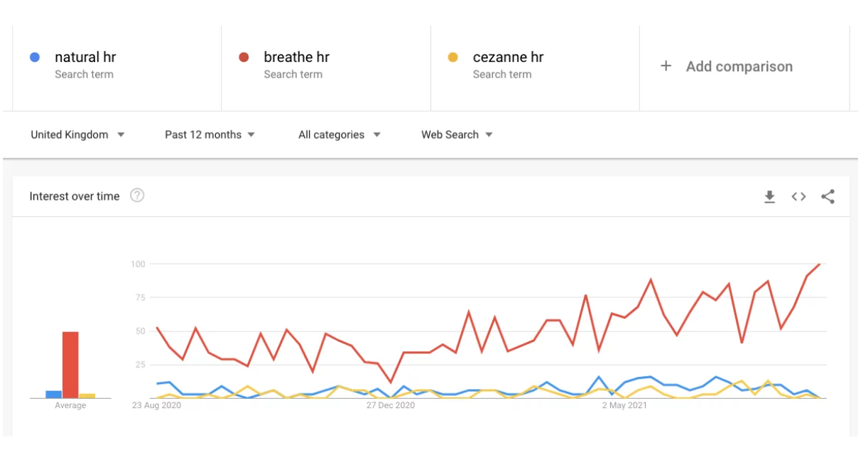Image resolution: width=868 pixels, height=465 pixels.
Task: Edit the cezanne hr search term
Action: point(508,58)
